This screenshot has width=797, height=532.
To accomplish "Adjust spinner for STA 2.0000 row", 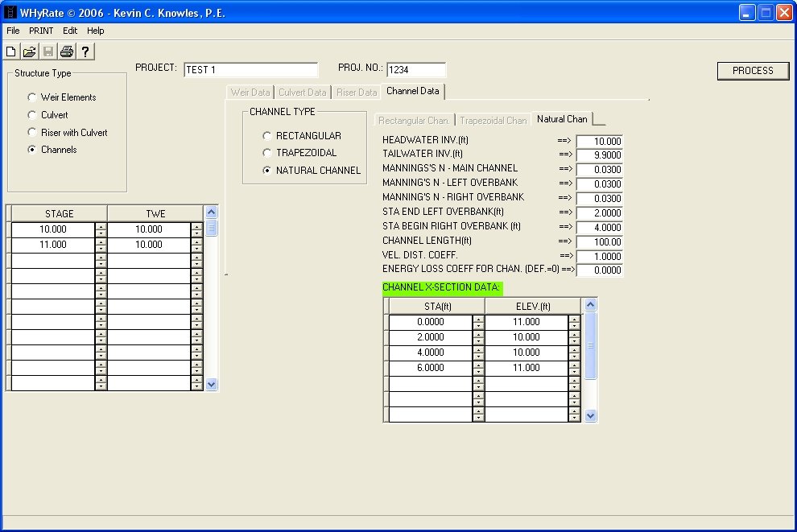I will [x=478, y=337].
